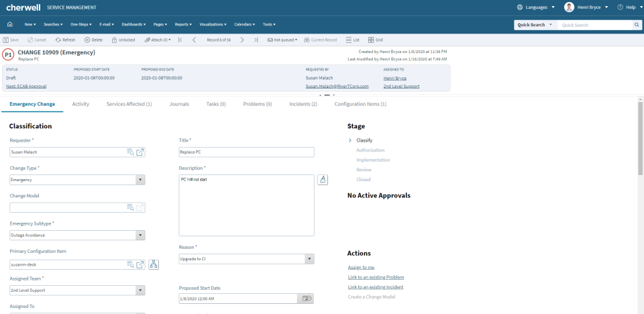Expand the Change Type dropdown

(x=140, y=180)
